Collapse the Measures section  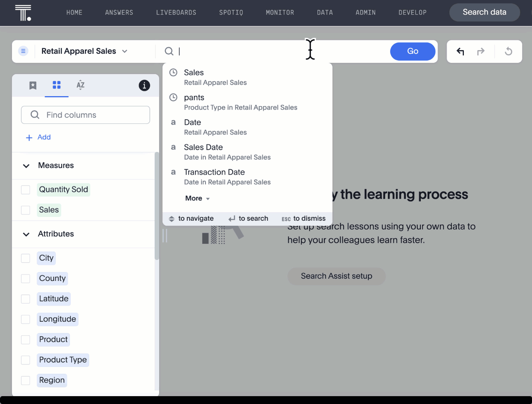[26, 166]
